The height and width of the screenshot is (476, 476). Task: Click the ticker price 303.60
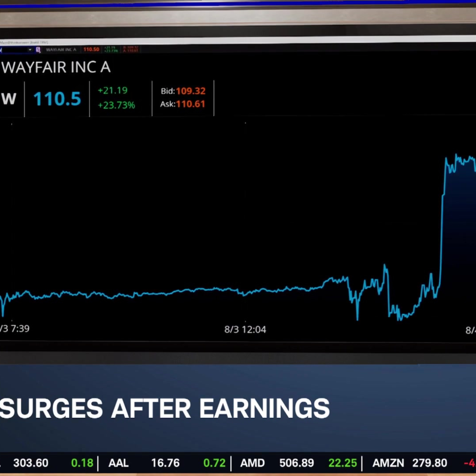tap(31, 463)
